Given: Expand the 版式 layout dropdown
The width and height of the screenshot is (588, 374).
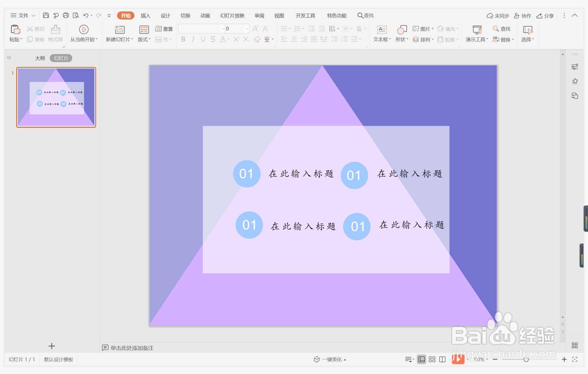Looking at the screenshot, I should [x=150, y=39].
